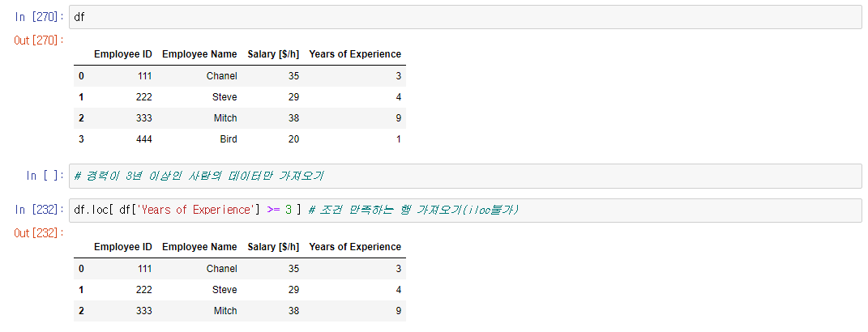Click Salary [$/h] header in Out[270] table
The image size is (868, 332).
[x=273, y=54]
